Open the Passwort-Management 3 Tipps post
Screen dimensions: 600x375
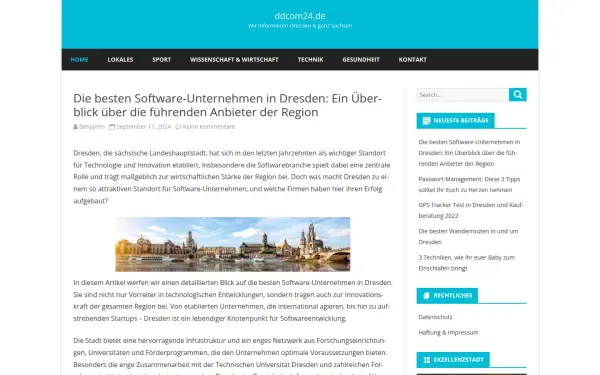[x=469, y=184]
